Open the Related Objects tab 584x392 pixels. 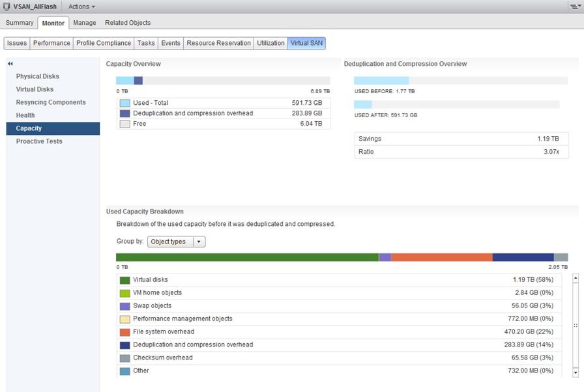128,23
